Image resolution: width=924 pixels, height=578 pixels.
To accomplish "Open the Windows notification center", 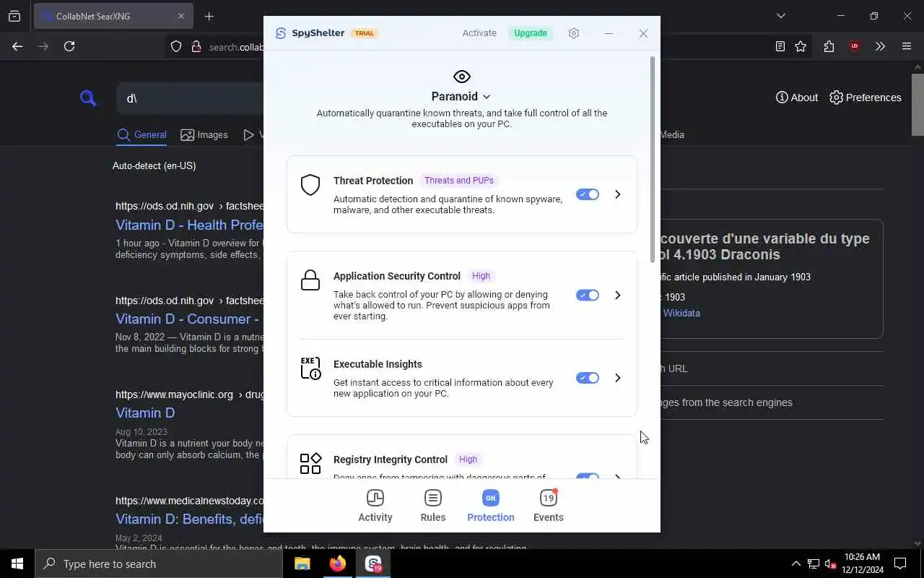I will pyautogui.click(x=900, y=564).
